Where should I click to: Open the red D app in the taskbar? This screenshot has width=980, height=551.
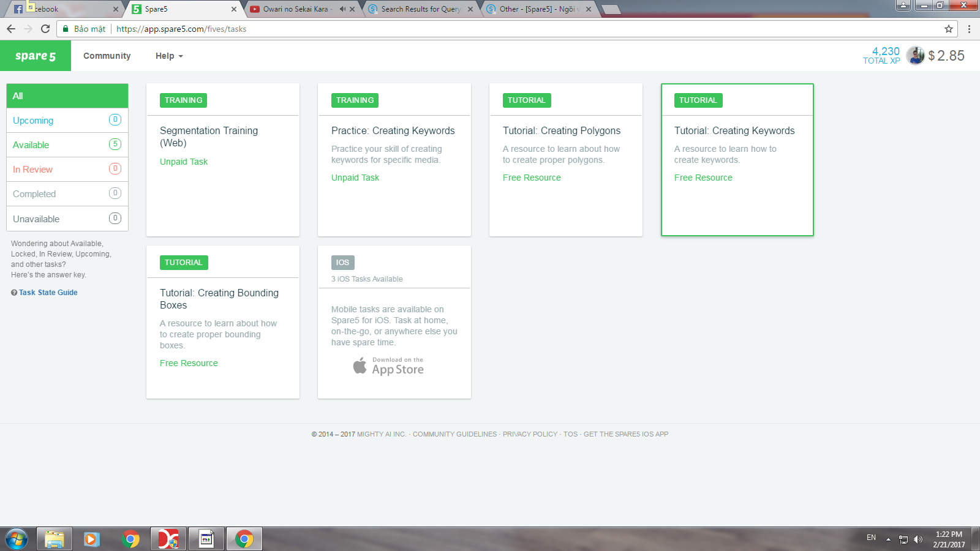pyautogui.click(x=168, y=539)
